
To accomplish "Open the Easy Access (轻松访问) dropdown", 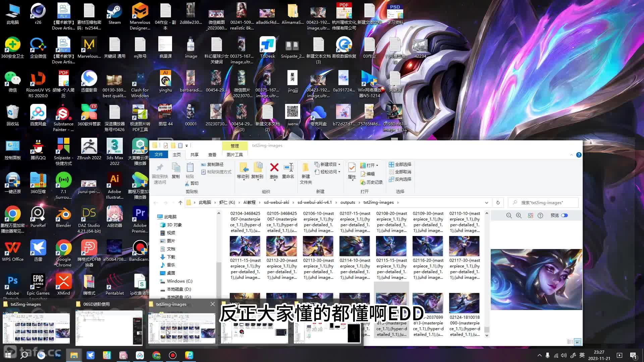I will click(327, 172).
